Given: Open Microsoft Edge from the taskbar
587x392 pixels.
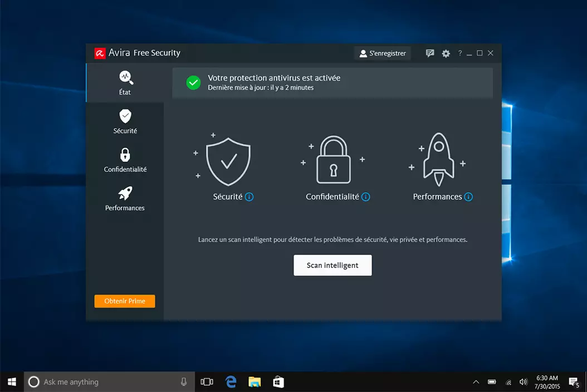Looking at the screenshot, I should [231, 382].
